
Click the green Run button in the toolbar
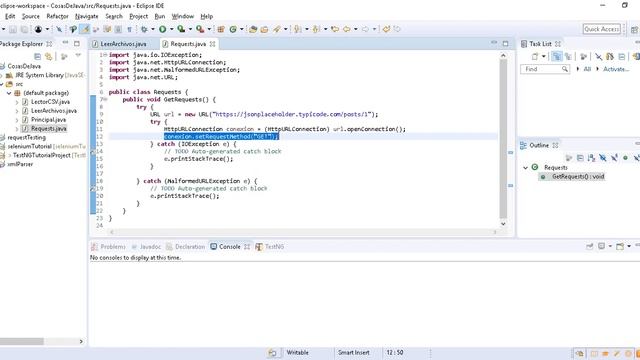tap(162, 29)
